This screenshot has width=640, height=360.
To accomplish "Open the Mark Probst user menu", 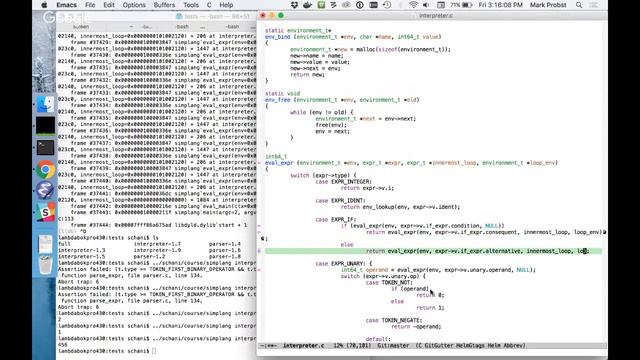I will click(548, 5).
